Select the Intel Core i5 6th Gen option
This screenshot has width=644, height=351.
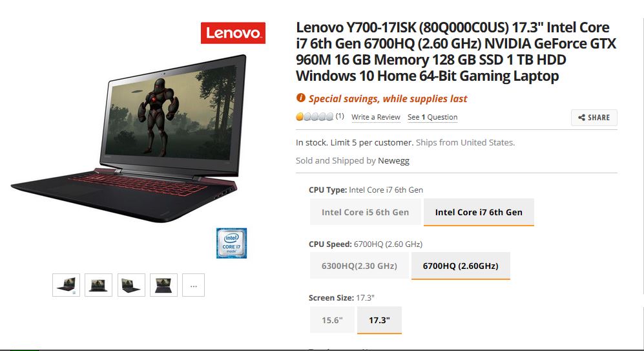pyautogui.click(x=365, y=212)
